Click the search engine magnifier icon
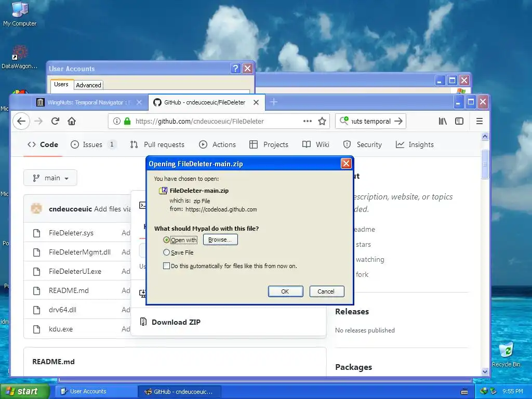 [344, 121]
